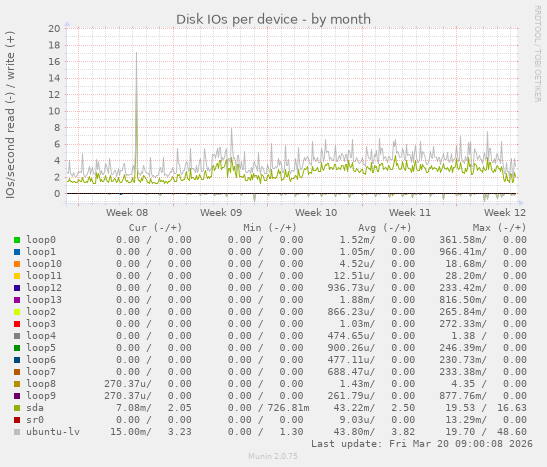Click the Avg (-/+) column header

385,228
